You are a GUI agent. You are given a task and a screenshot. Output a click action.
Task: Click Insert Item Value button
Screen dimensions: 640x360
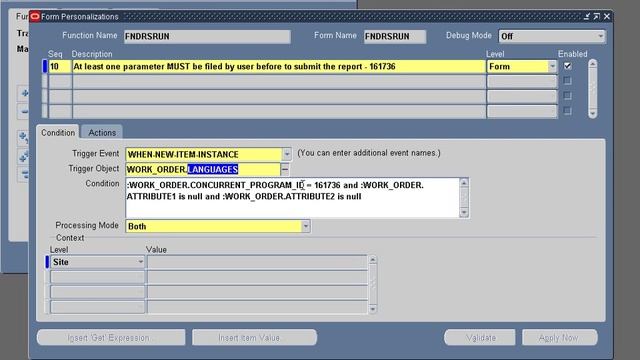pyautogui.click(x=254, y=338)
